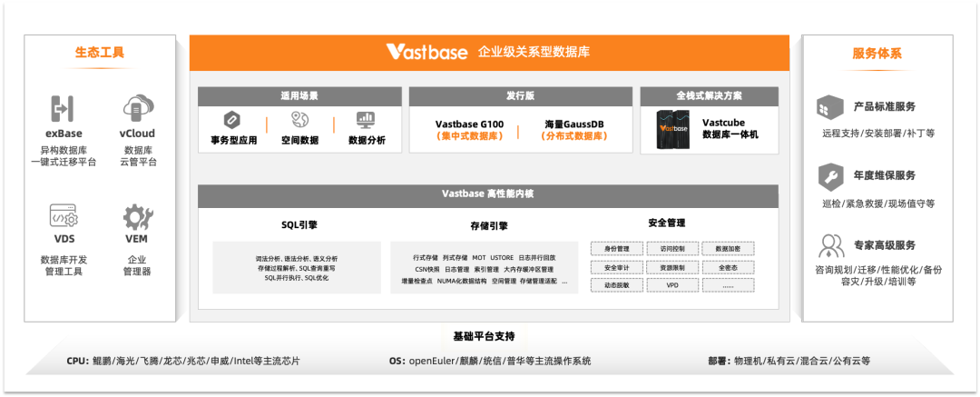Click the dashed box with ellipsis dots
980x397 pixels.
728,285
